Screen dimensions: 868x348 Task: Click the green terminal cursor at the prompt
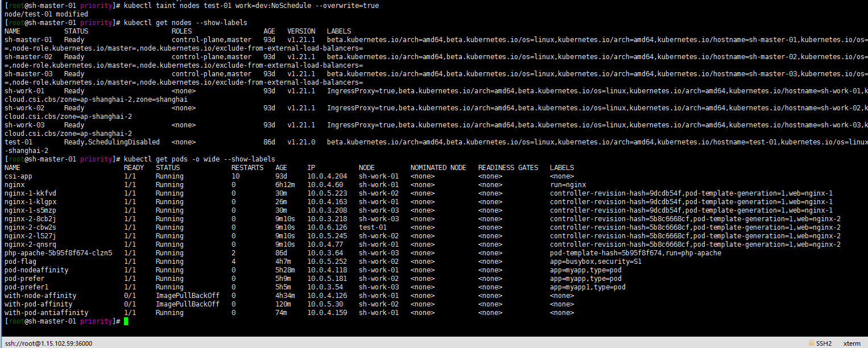point(126,321)
